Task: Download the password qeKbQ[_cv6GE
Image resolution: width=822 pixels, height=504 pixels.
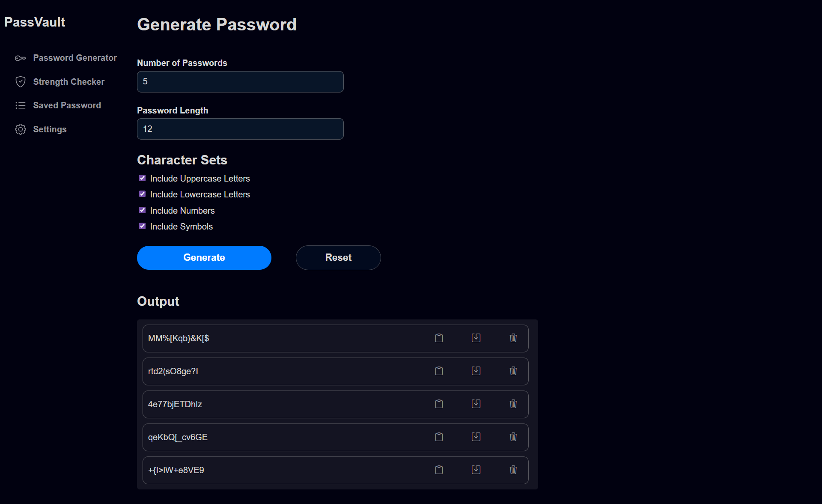Action: (476, 437)
